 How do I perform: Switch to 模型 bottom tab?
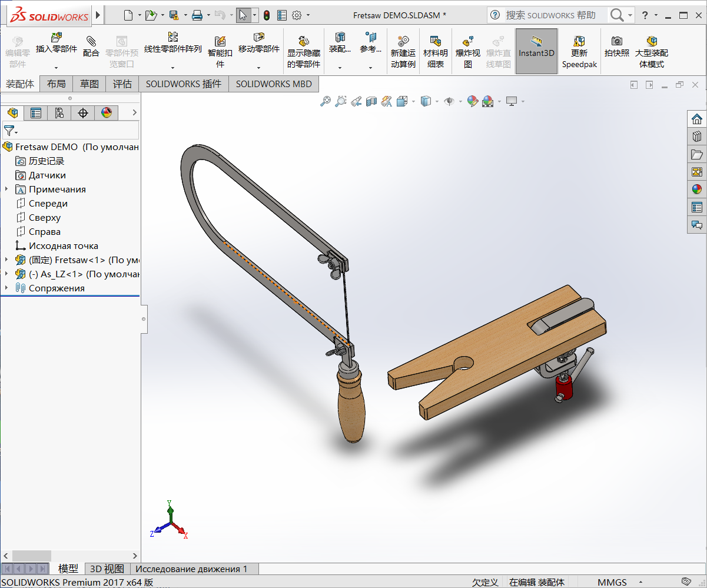pyautogui.click(x=68, y=569)
